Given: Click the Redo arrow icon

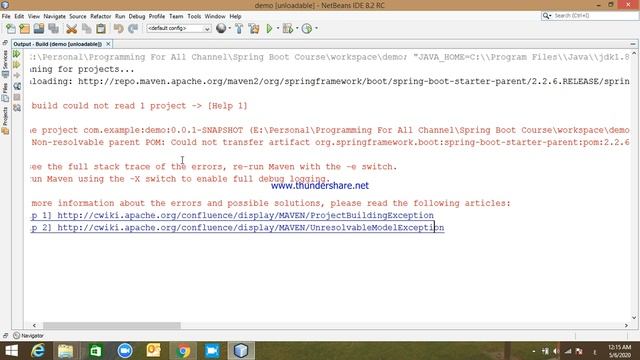Looking at the screenshot, I should [133, 29].
